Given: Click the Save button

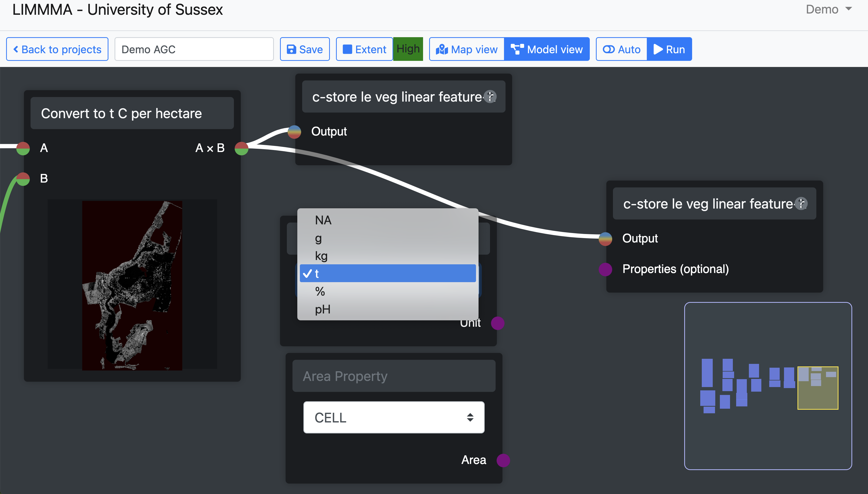Looking at the screenshot, I should (305, 50).
